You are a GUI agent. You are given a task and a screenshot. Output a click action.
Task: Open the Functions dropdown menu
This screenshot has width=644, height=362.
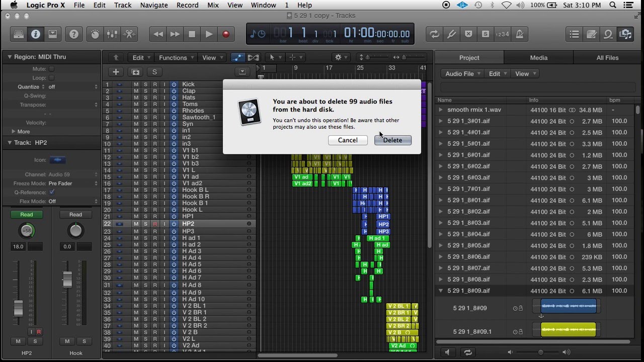(x=176, y=58)
